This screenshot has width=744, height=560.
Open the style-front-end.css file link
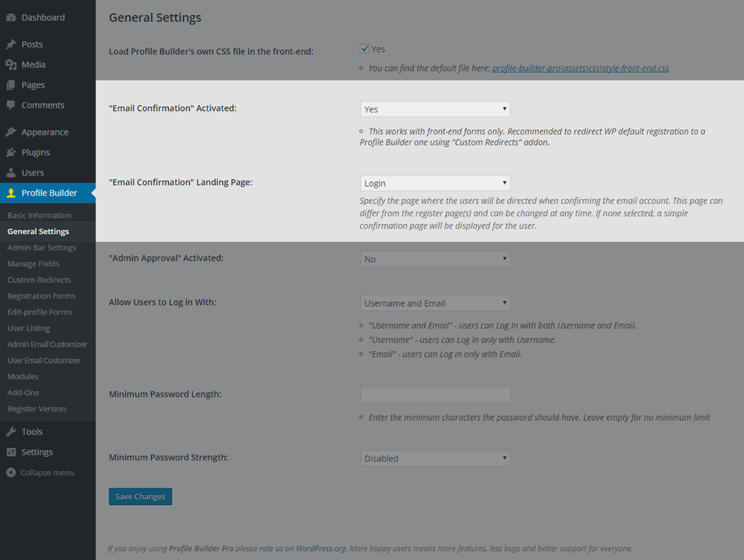pos(580,68)
